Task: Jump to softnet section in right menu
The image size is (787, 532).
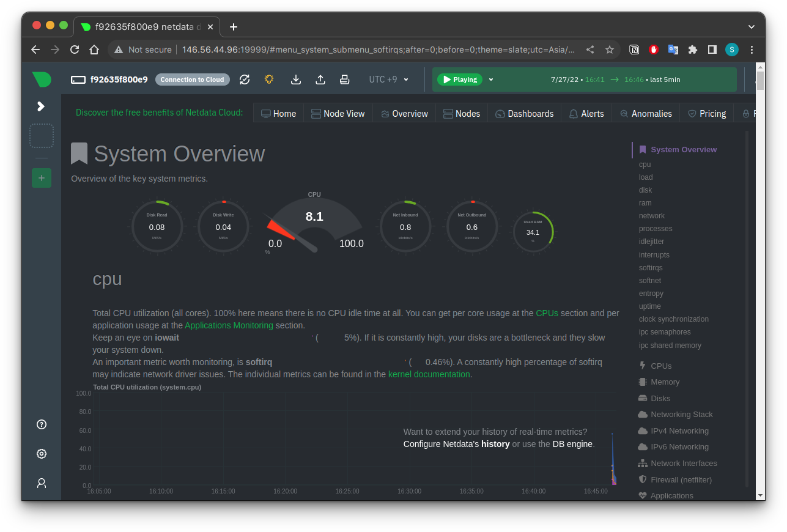Action: 650,281
